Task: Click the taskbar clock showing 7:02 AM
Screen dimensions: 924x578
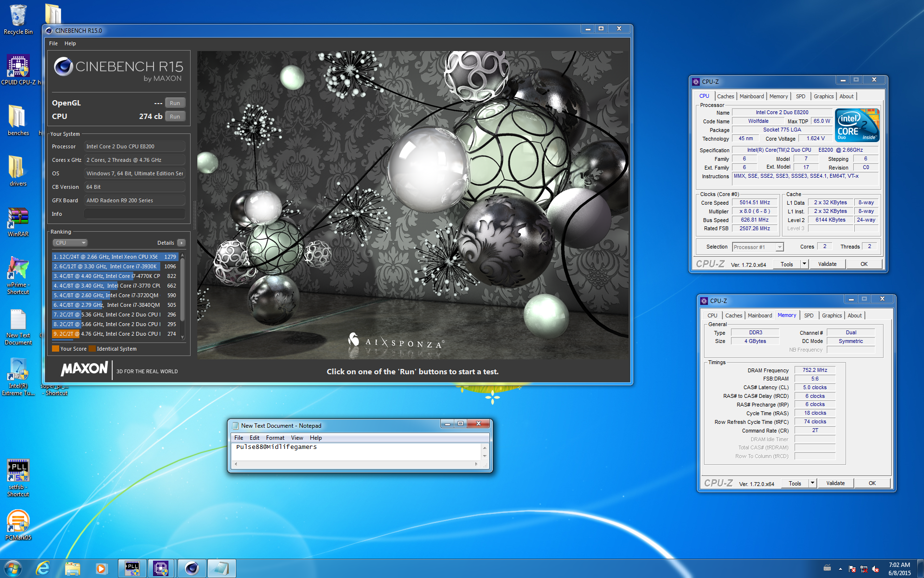Action: (x=899, y=569)
